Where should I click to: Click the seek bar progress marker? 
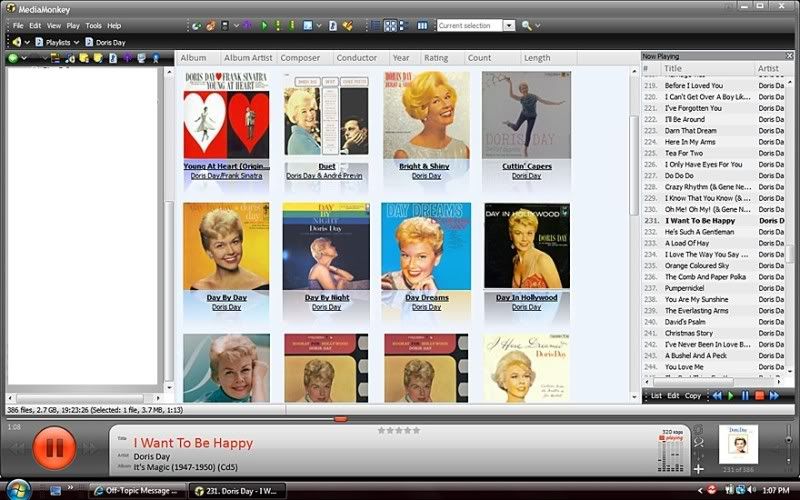tap(340, 418)
